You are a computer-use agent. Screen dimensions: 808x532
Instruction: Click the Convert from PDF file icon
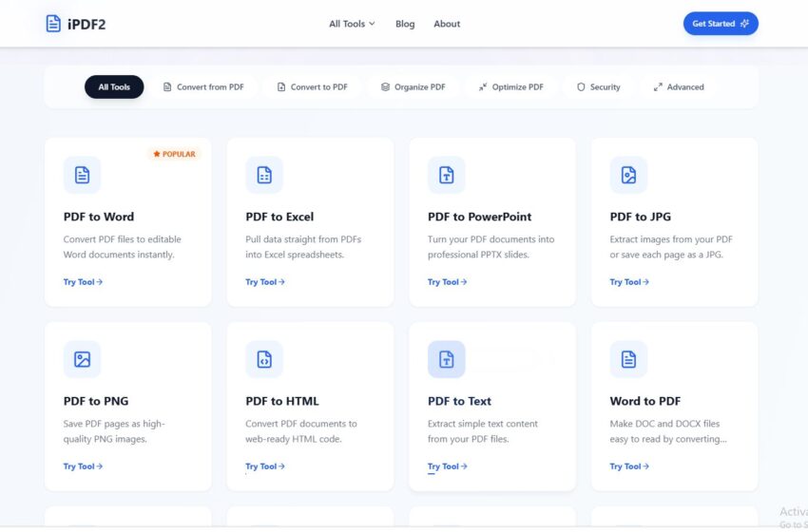(x=167, y=87)
